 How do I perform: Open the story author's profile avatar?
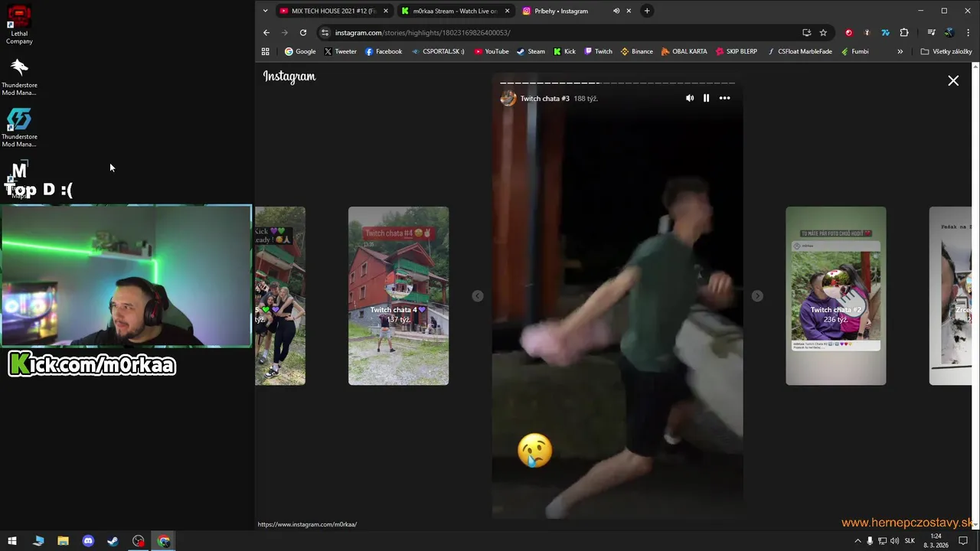(x=508, y=98)
